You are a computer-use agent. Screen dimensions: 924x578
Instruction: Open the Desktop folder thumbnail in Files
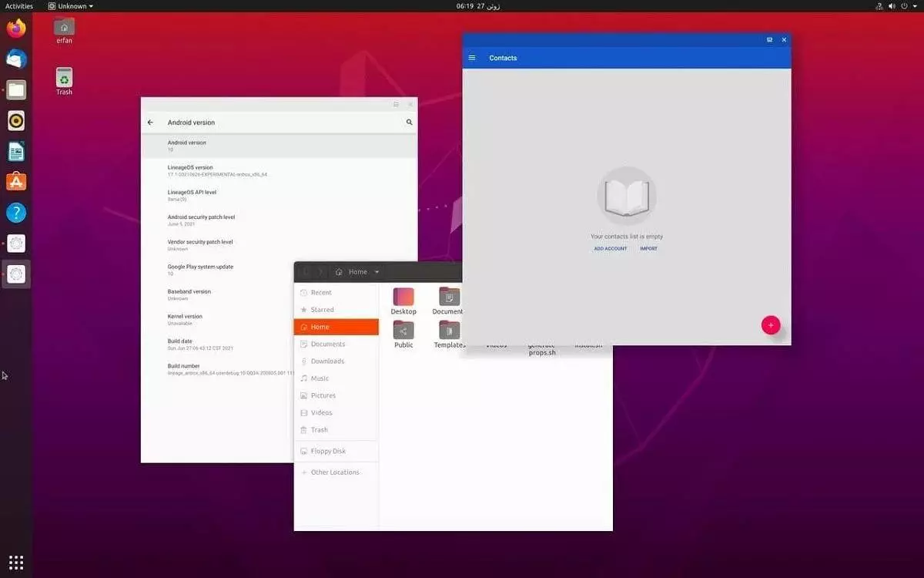point(403,297)
